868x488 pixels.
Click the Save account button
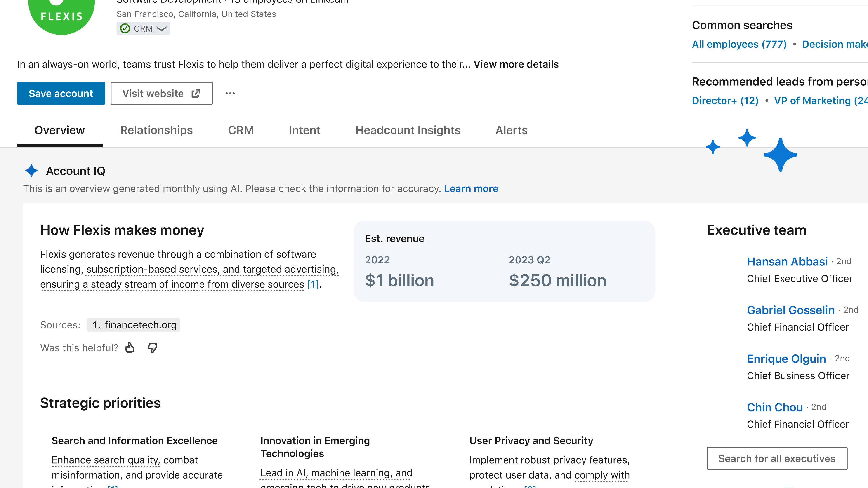coord(61,93)
